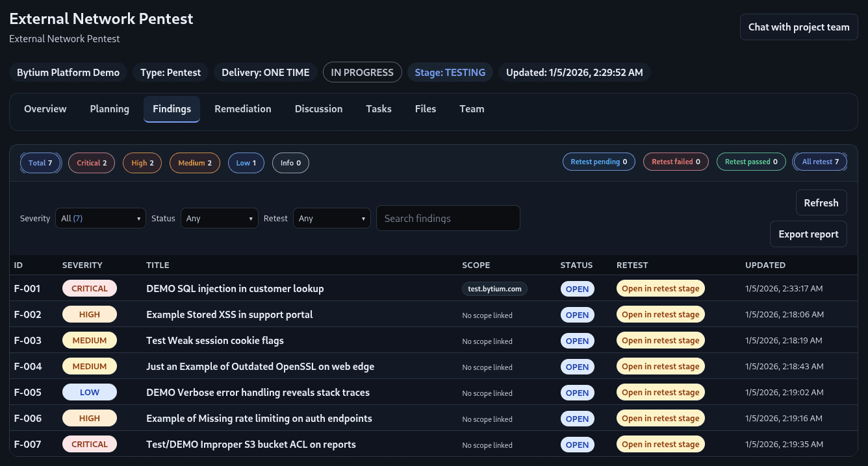Click the Refresh button
868x466 pixels.
point(821,202)
